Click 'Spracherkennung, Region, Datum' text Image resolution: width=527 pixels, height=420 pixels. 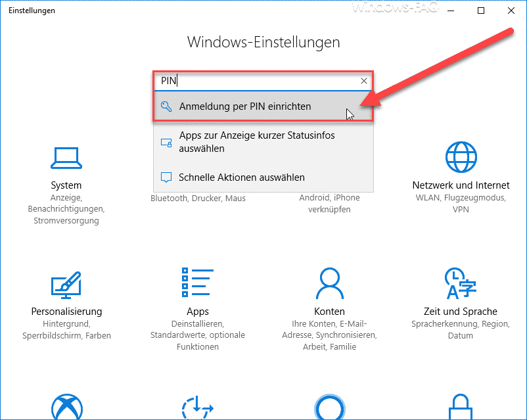[x=461, y=330]
